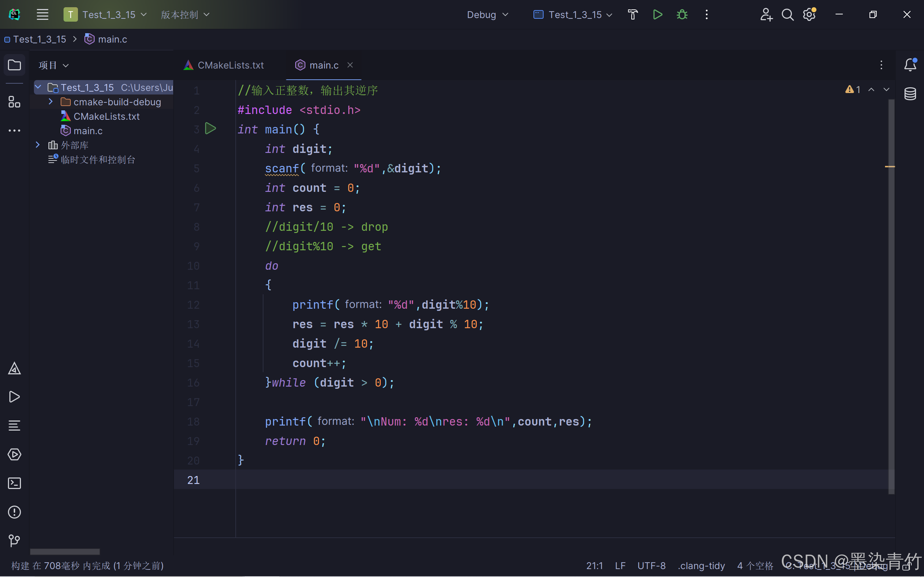
Task: Open the Terminal tool window
Action: [x=14, y=483]
